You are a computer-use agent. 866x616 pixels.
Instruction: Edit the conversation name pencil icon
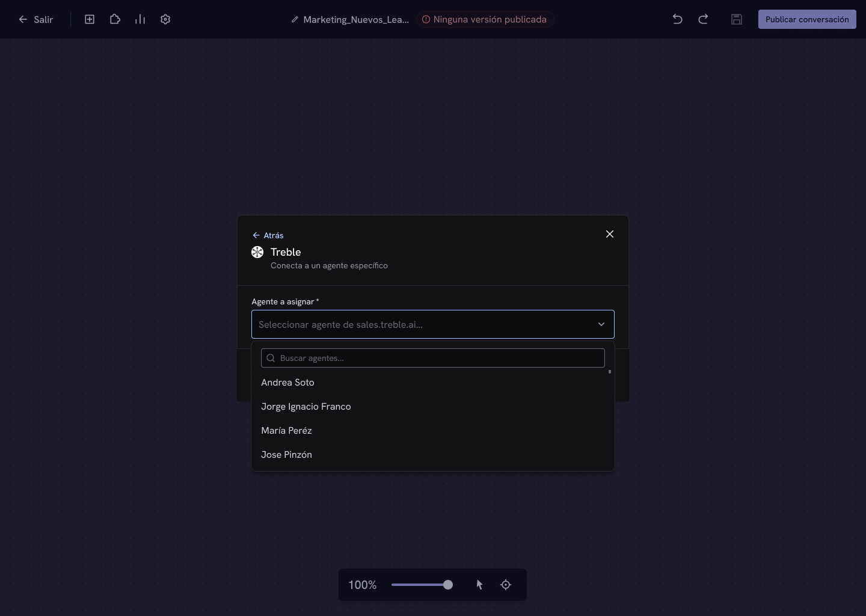point(295,19)
